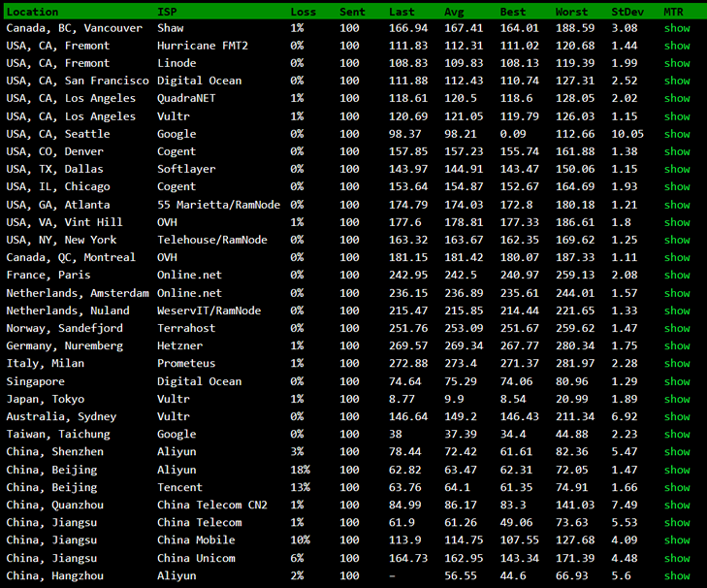Click the Worst column header

coord(571,13)
